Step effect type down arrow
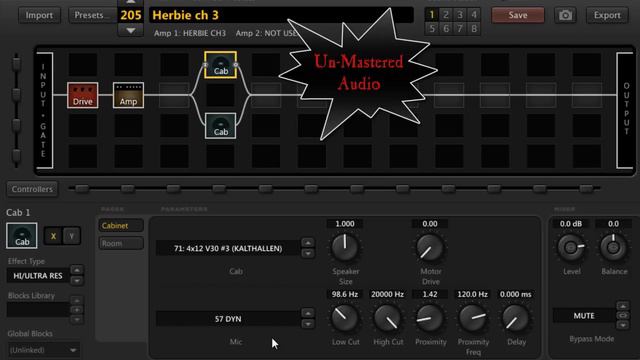The image size is (640, 360). 77,280
